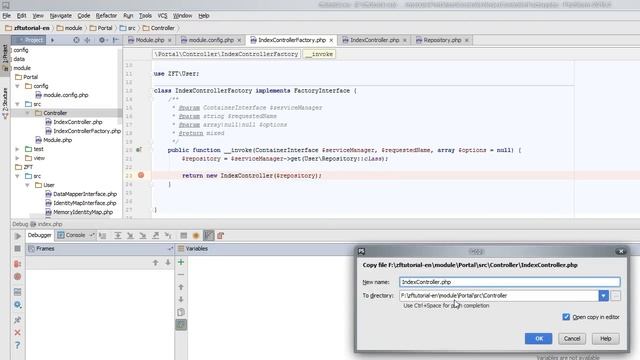Open debugger settings gear icon

[x=18, y=305]
